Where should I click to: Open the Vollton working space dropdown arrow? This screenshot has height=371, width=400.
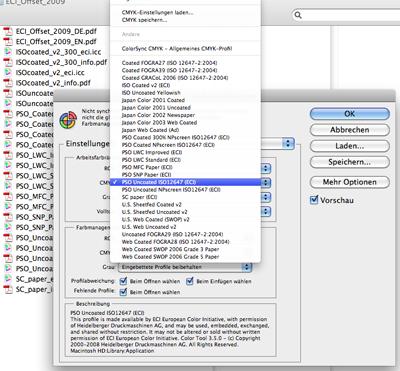(266, 211)
